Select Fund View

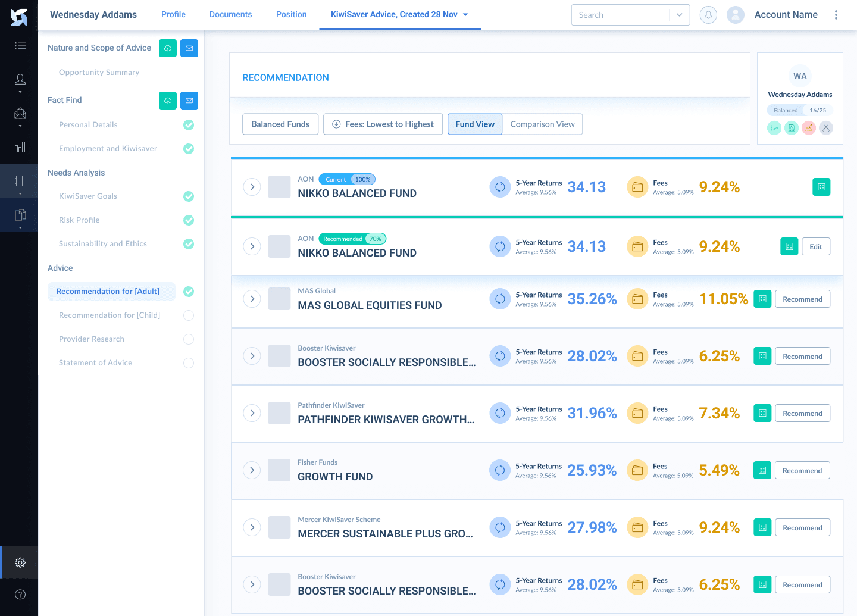tap(475, 124)
